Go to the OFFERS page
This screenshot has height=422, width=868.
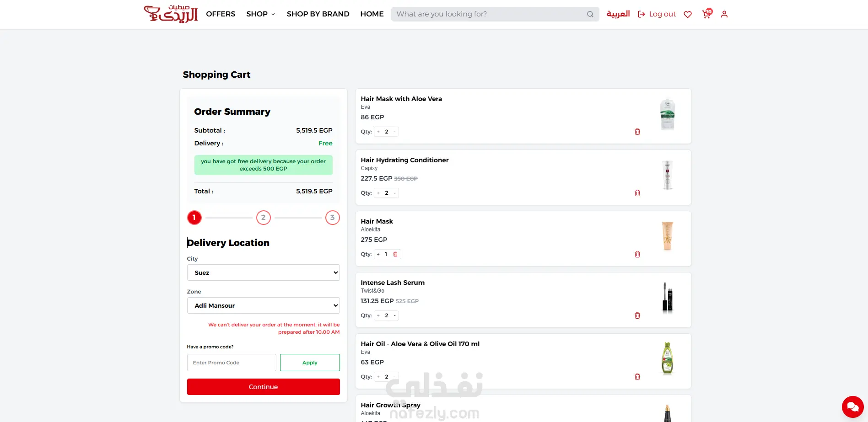coord(221,14)
